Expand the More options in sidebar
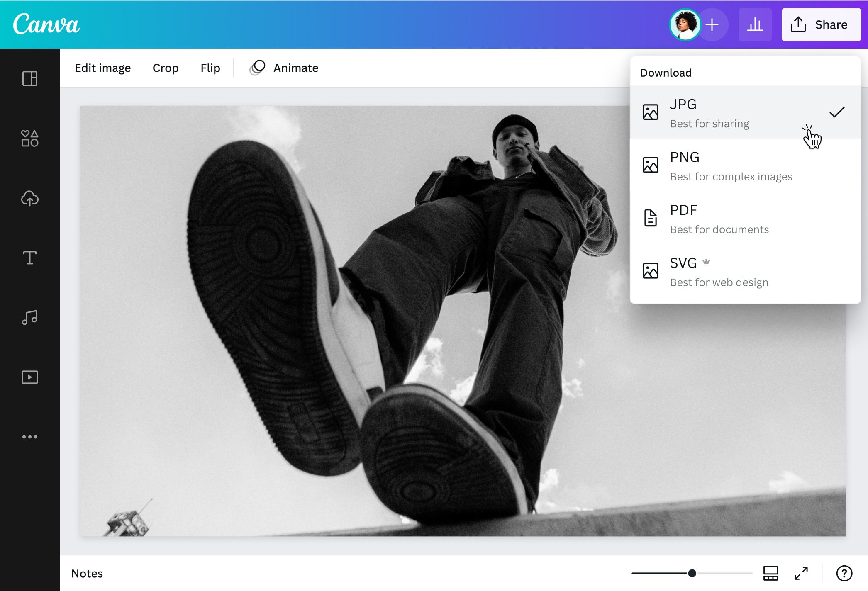Image resolution: width=868 pixels, height=591 pixels. tap(29, 436)
